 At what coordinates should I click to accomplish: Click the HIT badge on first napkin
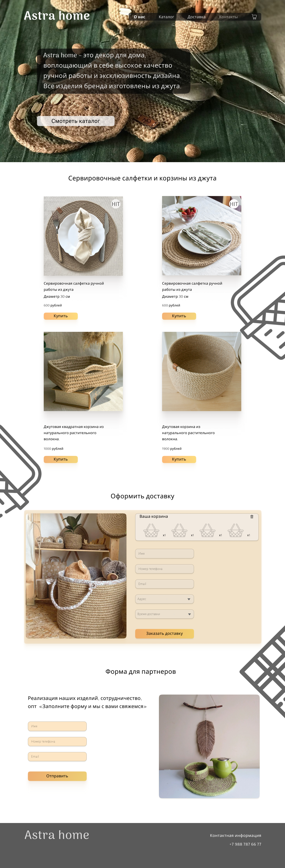(x=116, y=204)
